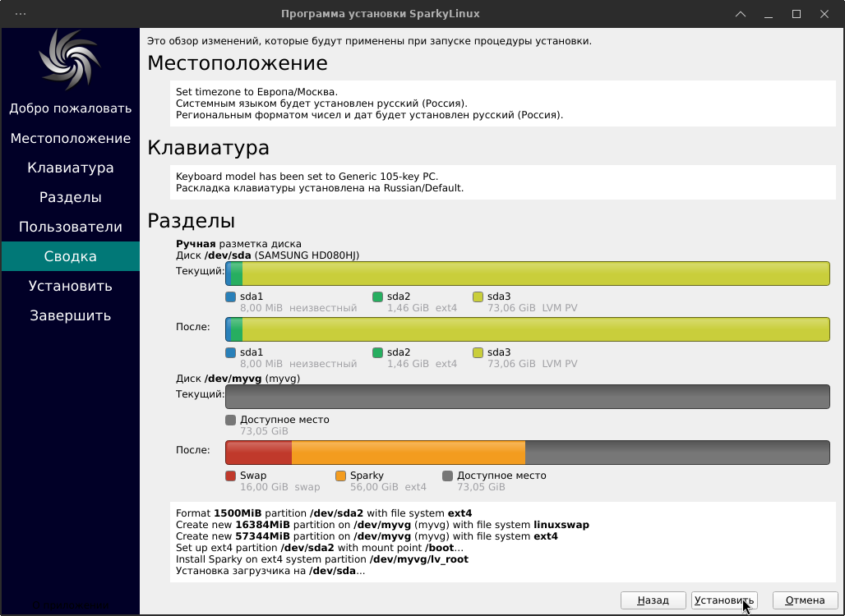The image size is (845, 616).
Task: Open the Пользователи step in the sidebar
Action: [x=71, y=228]
